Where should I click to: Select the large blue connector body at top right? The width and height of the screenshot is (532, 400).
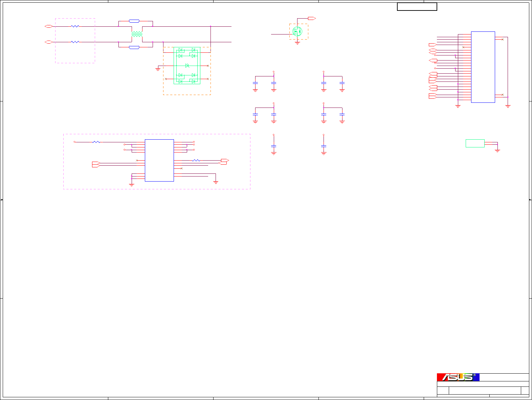coord(483,67)
